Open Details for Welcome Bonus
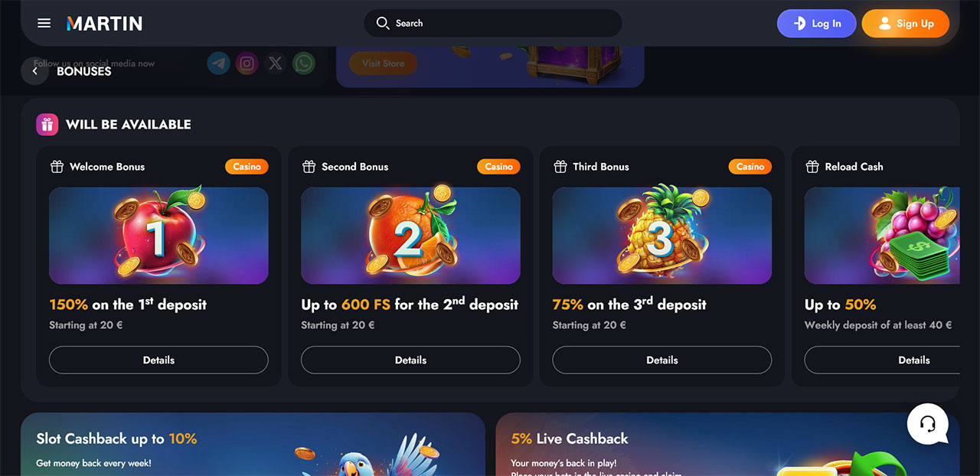Screen dimensions: 980x476 pos(158,360)
